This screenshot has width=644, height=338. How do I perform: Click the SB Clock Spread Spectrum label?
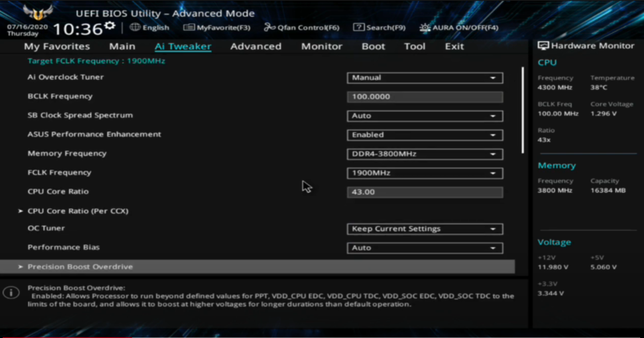(80, 115)
